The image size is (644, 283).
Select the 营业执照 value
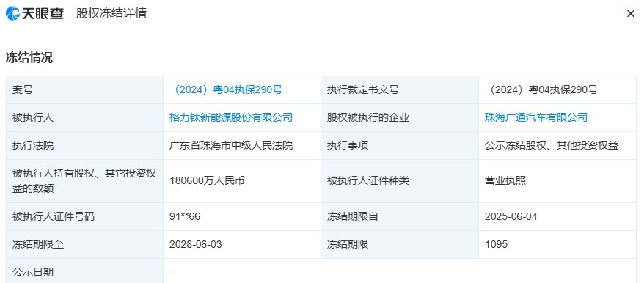(x=505, y=181)
